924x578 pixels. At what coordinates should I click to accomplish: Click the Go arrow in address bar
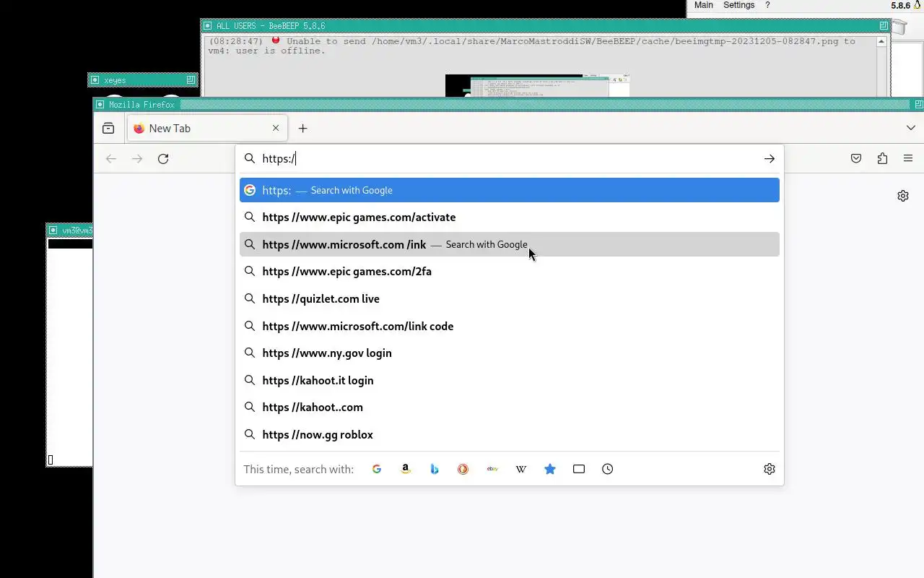[770, 159]
